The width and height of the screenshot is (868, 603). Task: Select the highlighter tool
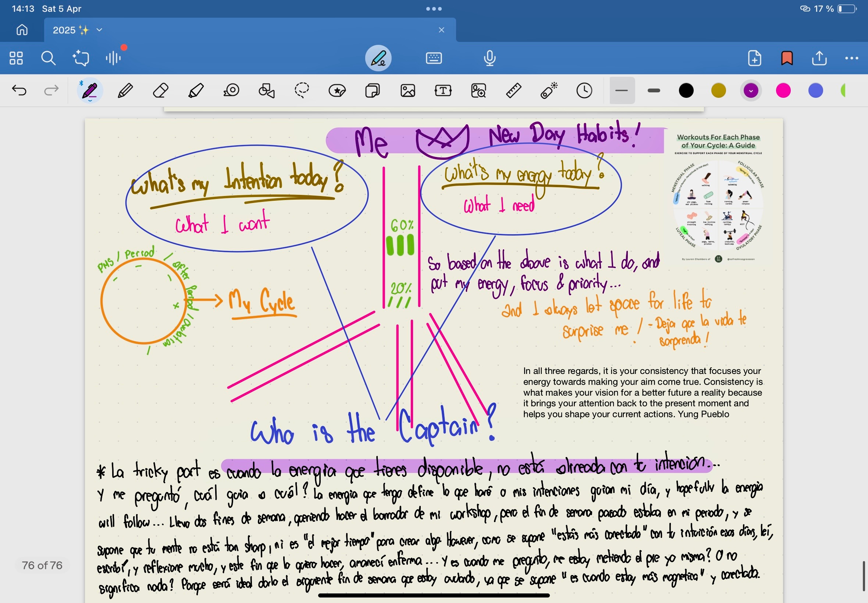coord(196,91)
